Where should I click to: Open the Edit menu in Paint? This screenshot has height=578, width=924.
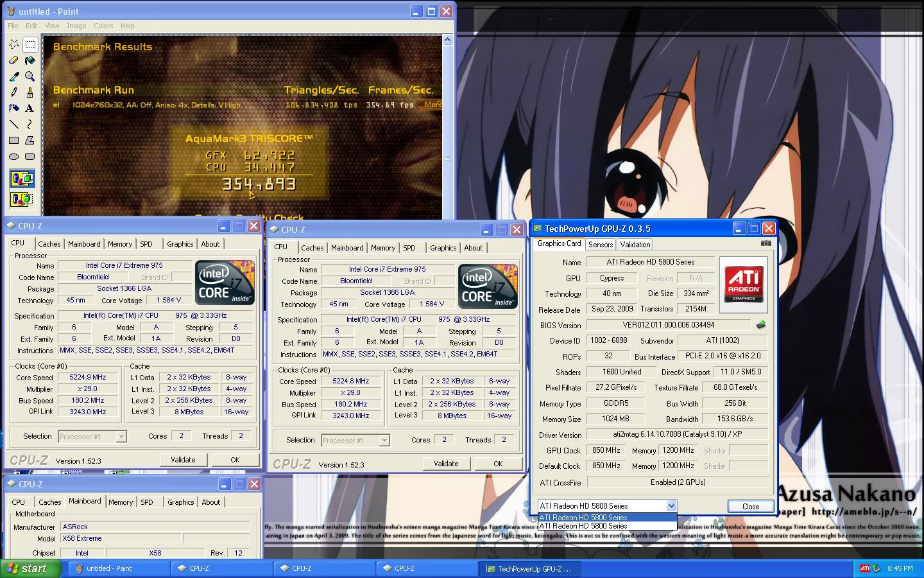pos(31,26)
